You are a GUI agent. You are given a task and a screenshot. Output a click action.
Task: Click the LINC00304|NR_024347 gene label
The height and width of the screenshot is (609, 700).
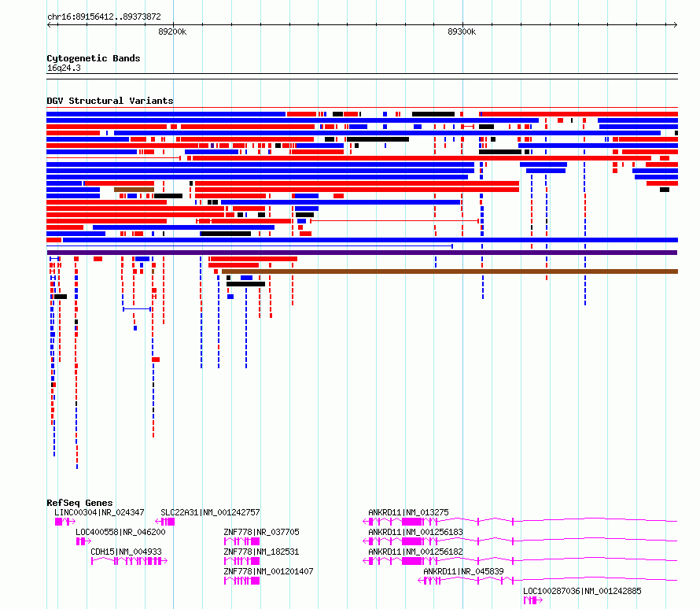coord(99,512)
